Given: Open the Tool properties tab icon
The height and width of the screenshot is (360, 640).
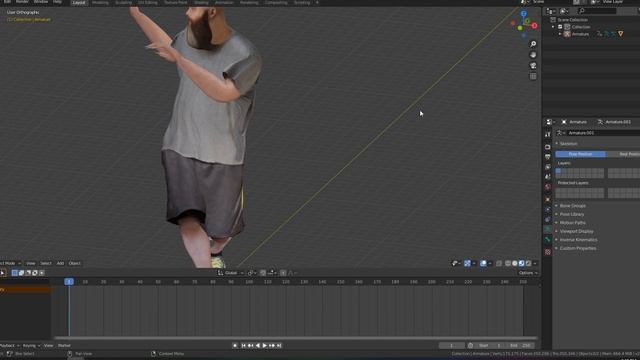Looking at the screenshot, I should point(548,135).
